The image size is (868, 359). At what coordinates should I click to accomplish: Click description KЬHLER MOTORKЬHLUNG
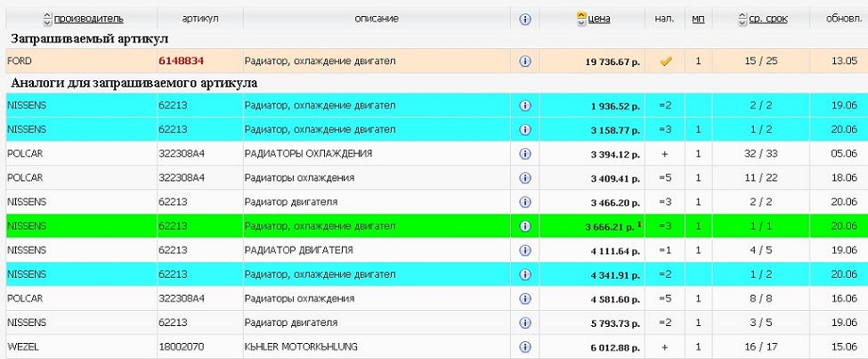301,347
